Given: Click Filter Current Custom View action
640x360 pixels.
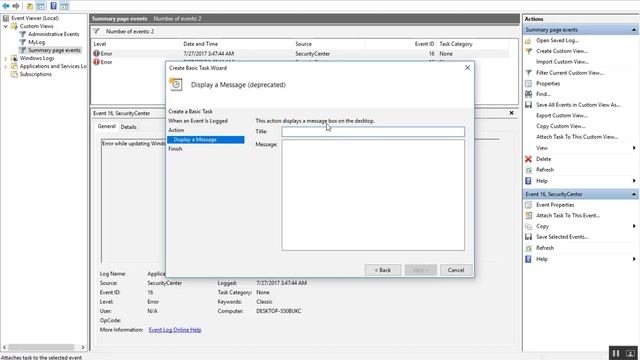Looking at the screenshot, I should [569, 73].
